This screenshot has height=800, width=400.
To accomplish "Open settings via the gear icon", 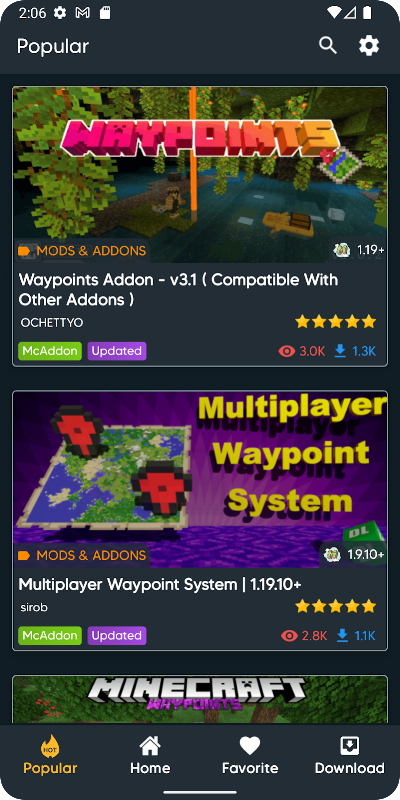I will click(x=369, y=46).
